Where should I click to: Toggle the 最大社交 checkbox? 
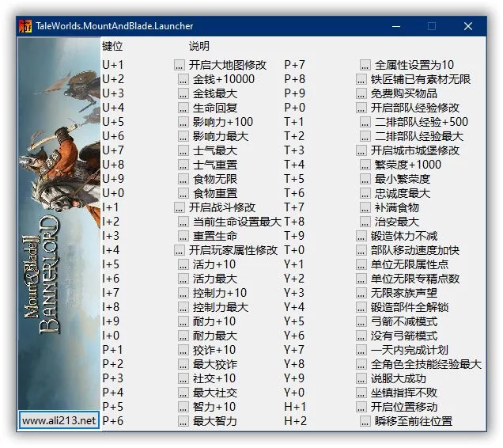[183, 393]
